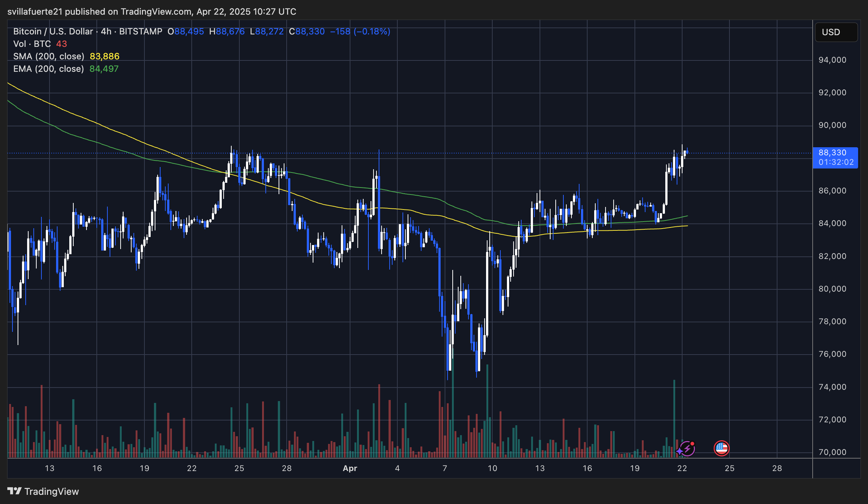Toggle visibility of the EMA (200, close) indicator
This screenshot has width=868, height=504.
48,68
